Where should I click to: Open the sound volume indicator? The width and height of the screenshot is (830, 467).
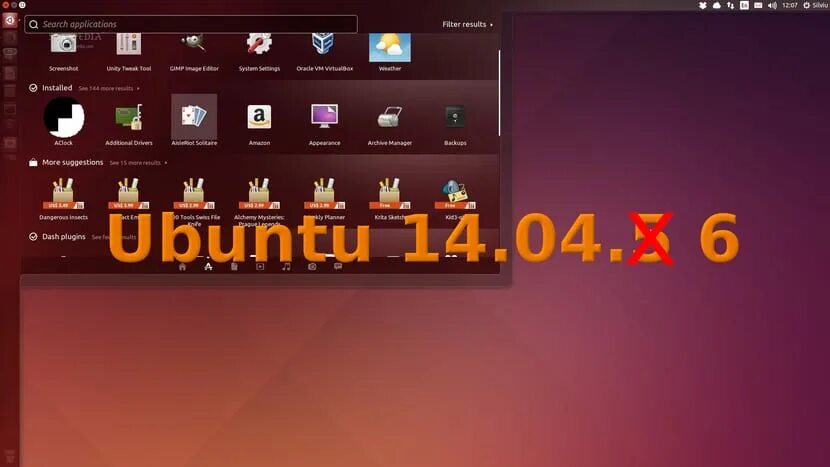[x=772, y=5]
